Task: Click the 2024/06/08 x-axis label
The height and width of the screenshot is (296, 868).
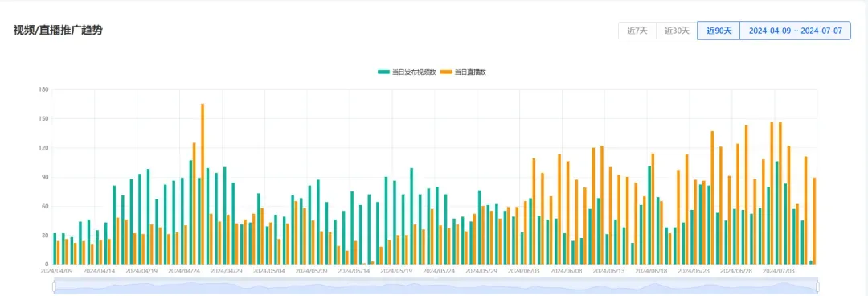Action: point(567,271)
